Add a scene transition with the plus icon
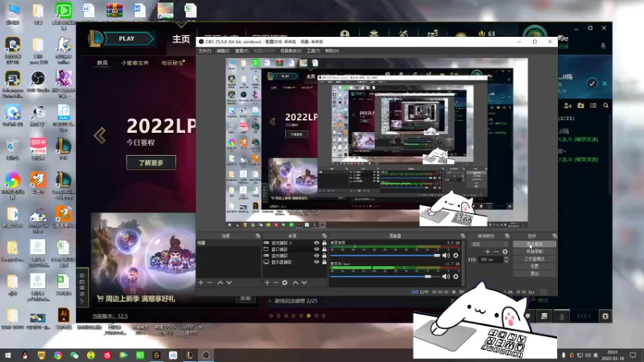The image size is (644, 362). click(488, 252)
